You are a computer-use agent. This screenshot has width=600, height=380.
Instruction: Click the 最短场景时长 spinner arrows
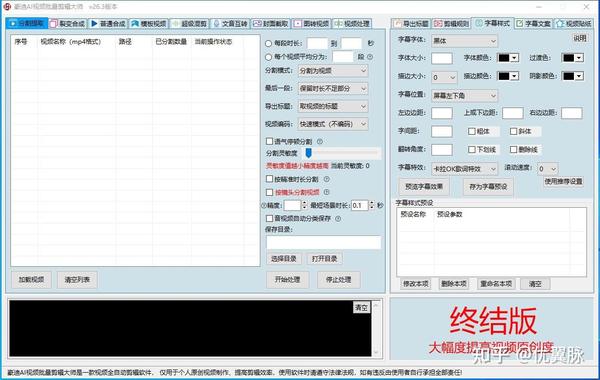point(371,205)
